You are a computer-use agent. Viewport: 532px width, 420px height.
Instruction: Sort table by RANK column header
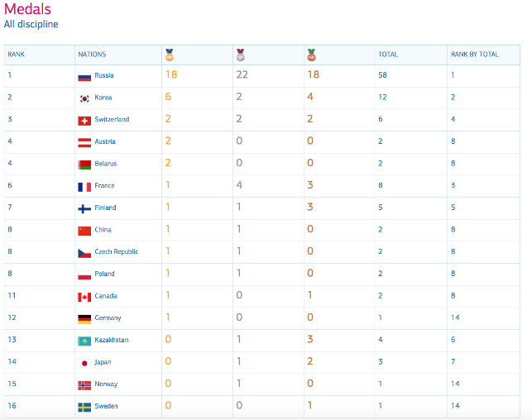pos(16,55)
